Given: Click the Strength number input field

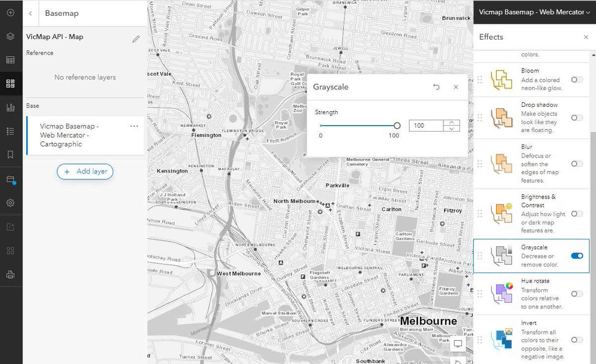Looking at the screenshot, I should [426, 126].
